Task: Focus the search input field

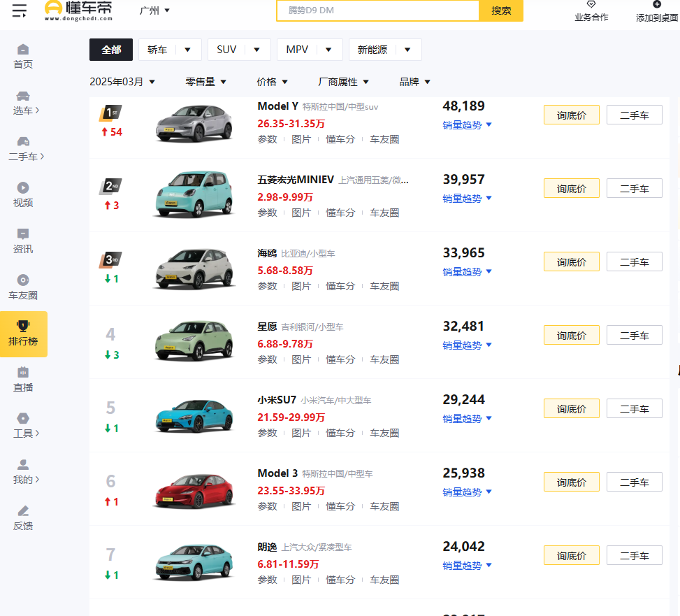Action: 377,10
